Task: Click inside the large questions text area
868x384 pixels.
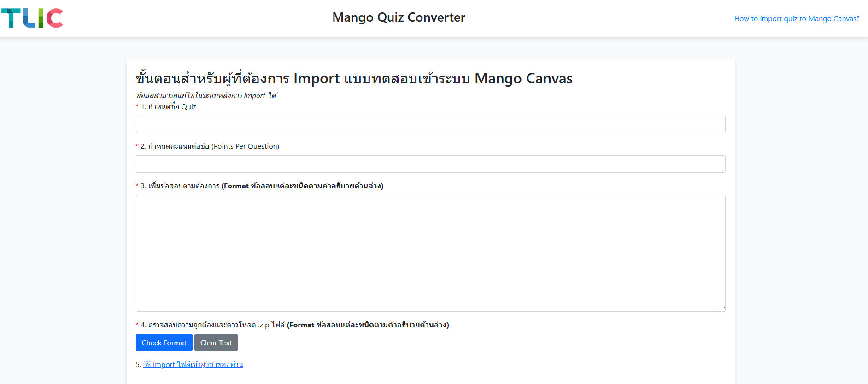Action: point(430,253)
